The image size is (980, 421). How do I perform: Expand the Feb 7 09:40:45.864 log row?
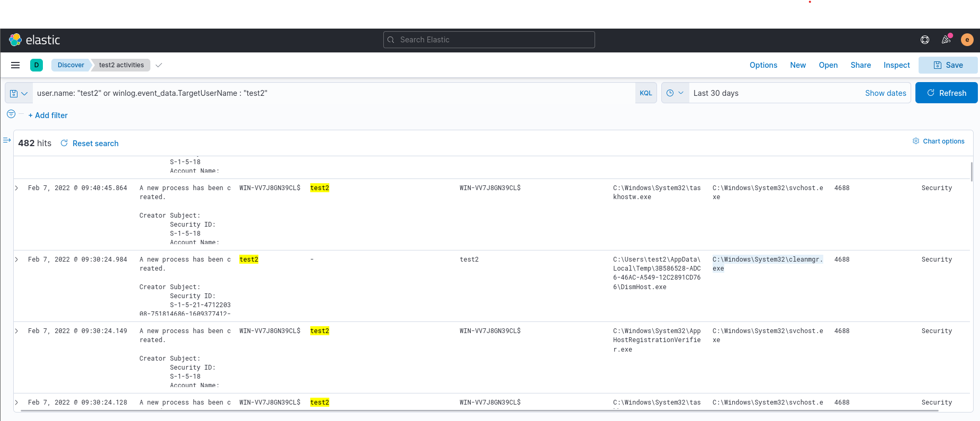pyautogui.click(x=16, y=188)
